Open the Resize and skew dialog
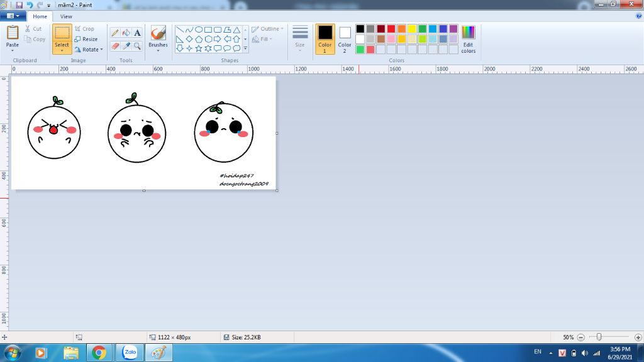644x362 pixels. click(86, 39)
